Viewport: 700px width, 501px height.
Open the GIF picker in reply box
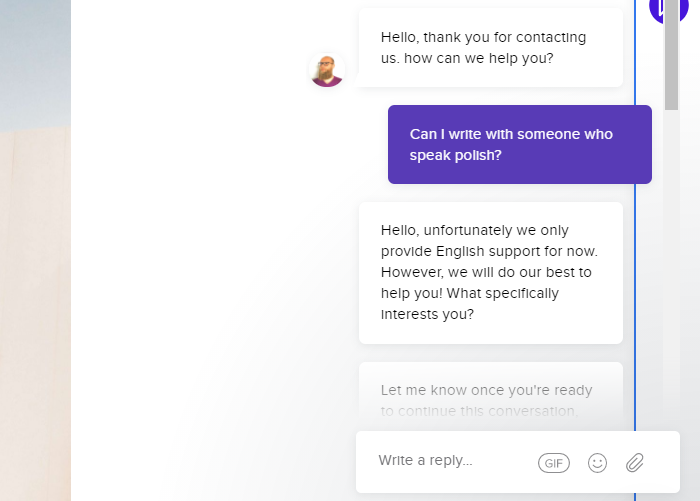(x=554, y=463)
